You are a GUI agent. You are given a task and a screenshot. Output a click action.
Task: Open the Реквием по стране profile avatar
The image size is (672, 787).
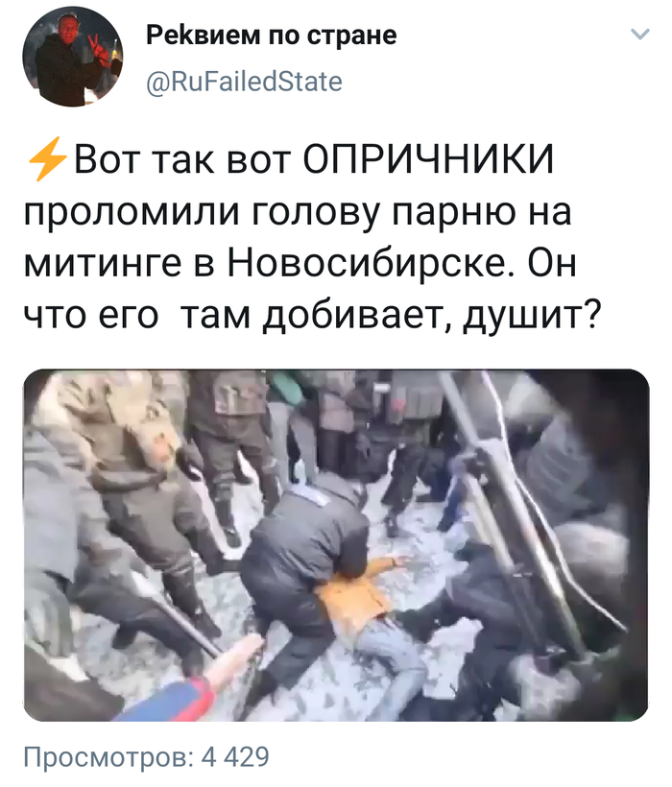coord(73,57)
